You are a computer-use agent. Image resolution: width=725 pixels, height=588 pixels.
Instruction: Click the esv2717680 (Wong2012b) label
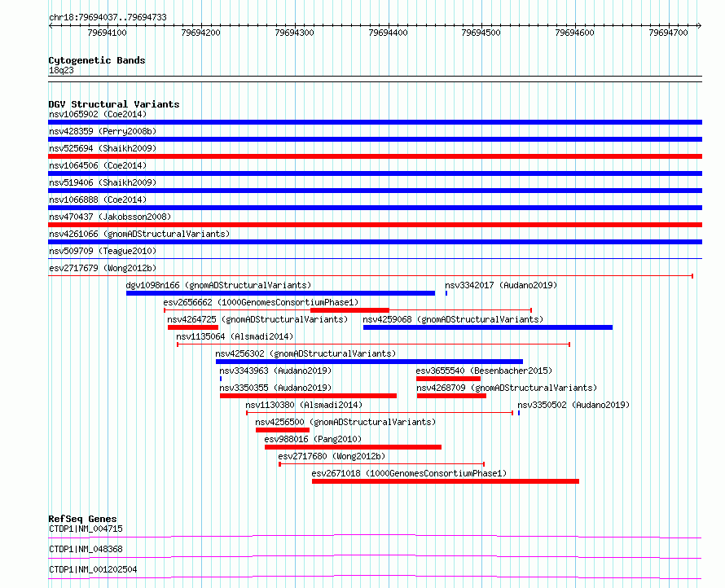(x=332, y=456)
